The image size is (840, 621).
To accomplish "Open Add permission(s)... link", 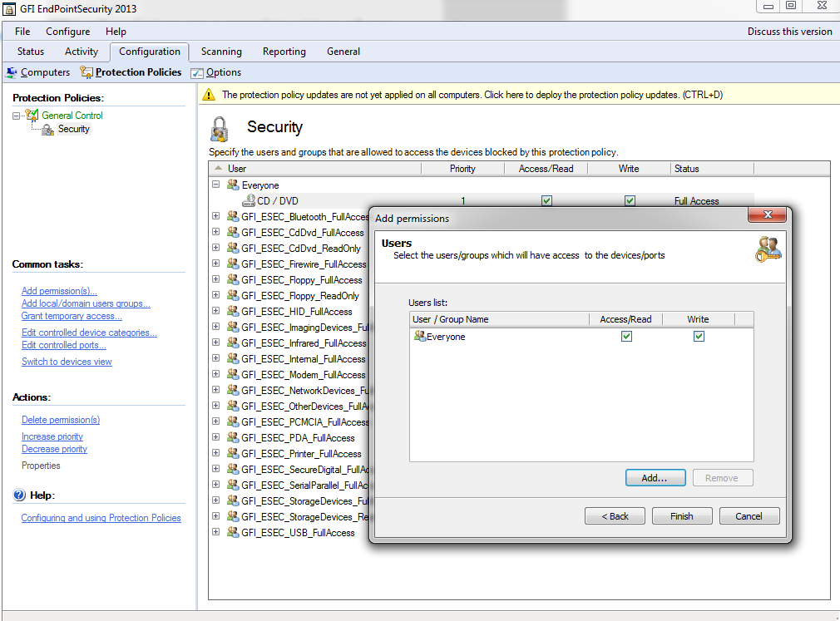I will [59, 291].
